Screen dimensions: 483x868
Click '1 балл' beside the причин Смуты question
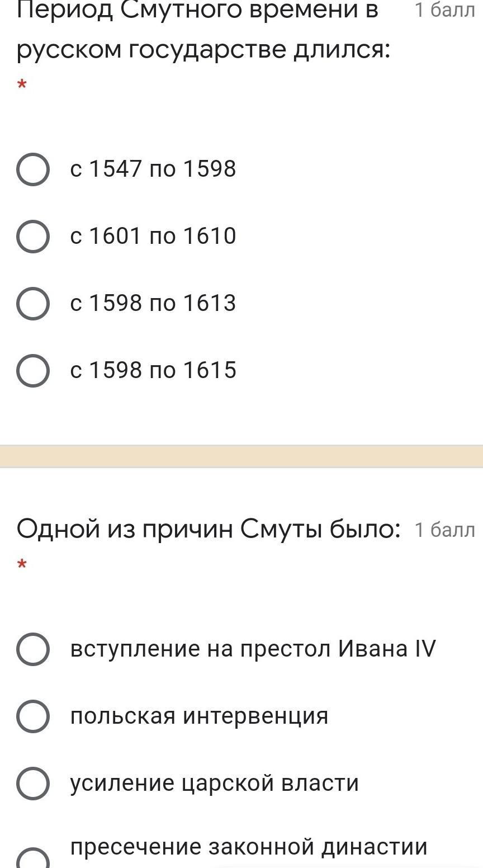(444, 529)
